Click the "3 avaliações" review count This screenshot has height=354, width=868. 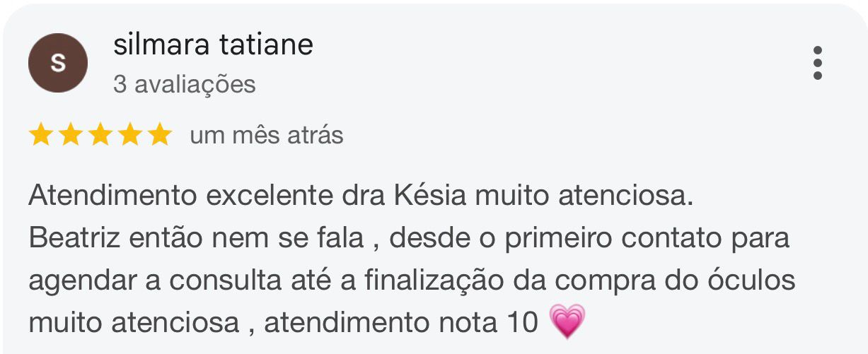pyautogui.click(x=184, y=84)
